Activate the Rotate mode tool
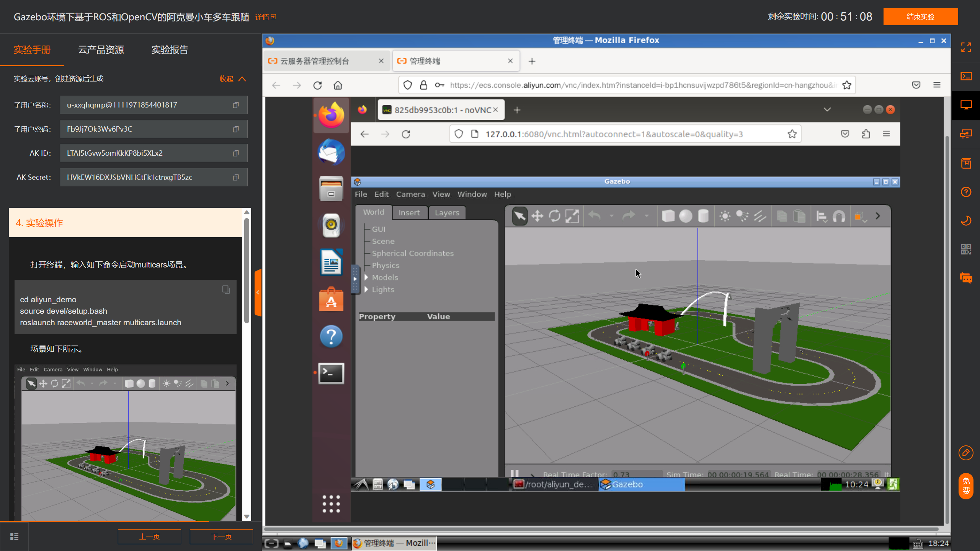The width and height of the screenshot is (980, 551). 554,216
